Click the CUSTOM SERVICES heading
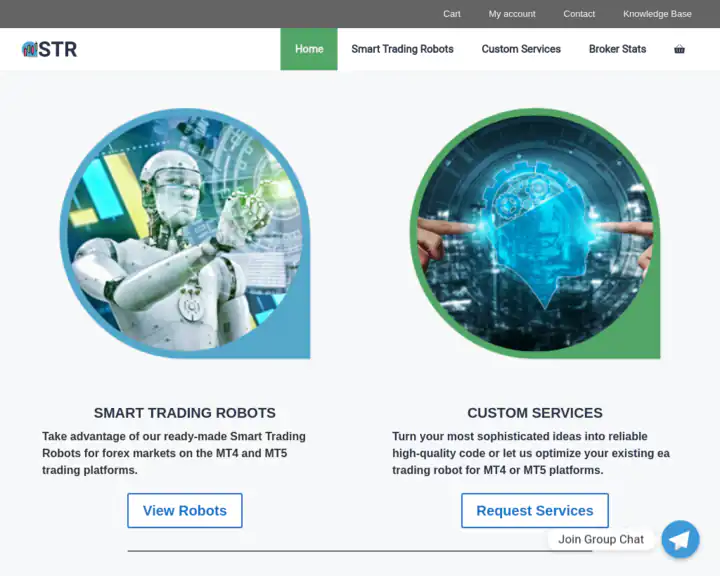This screenshot has height=576, width=720. [x=535, y=413]
